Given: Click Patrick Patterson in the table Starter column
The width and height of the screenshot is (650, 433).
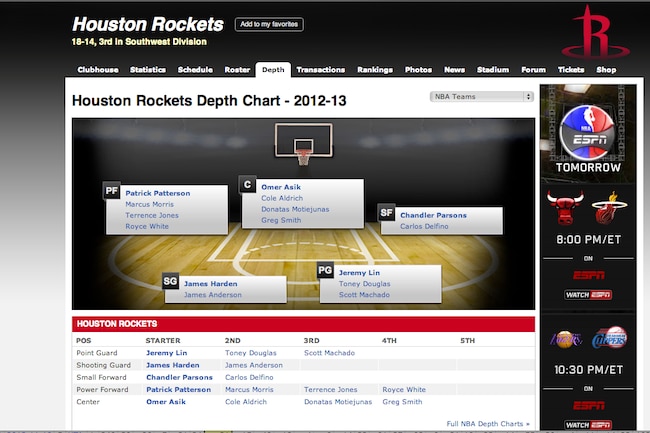Looking at the screenshot, I should 178,389.
